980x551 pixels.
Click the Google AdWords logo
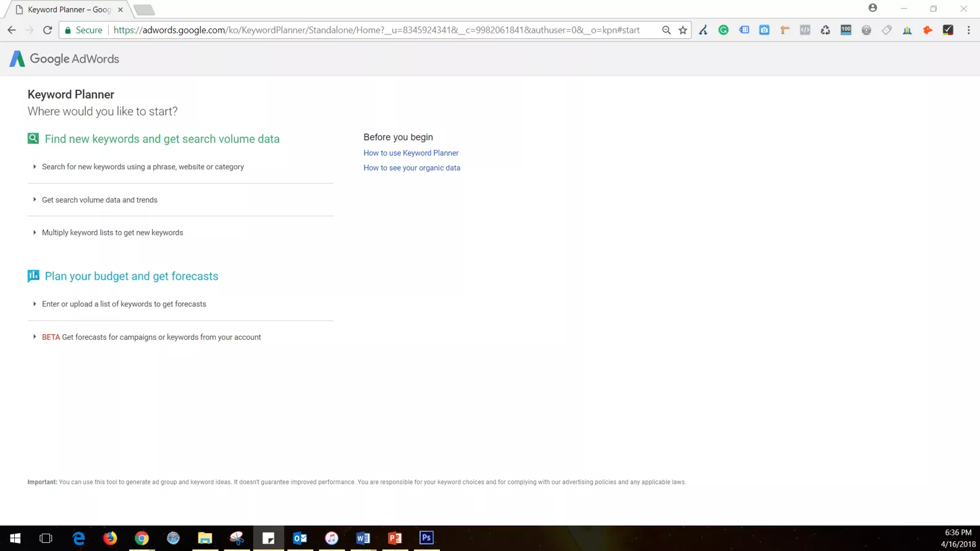(64, 59)
